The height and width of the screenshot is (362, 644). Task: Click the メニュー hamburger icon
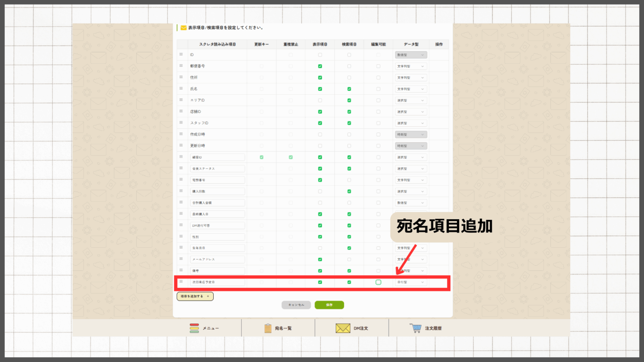tap(194, 328)
